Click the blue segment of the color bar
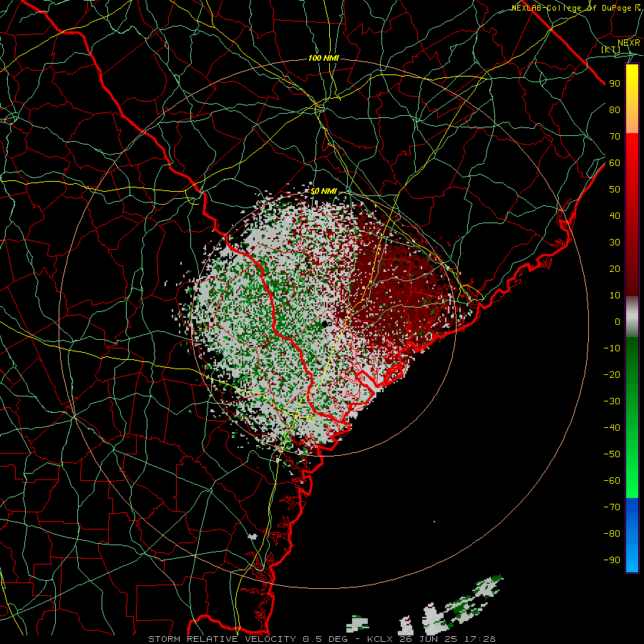The height and width of the screenshot is (644, 644). (x=632, y=535)
